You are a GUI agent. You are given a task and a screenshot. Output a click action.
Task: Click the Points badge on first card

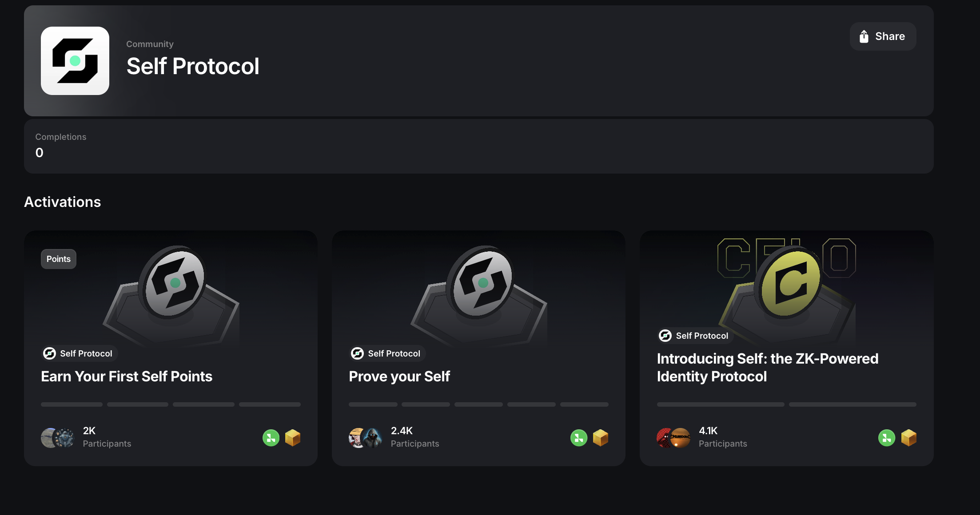[59, 259]
